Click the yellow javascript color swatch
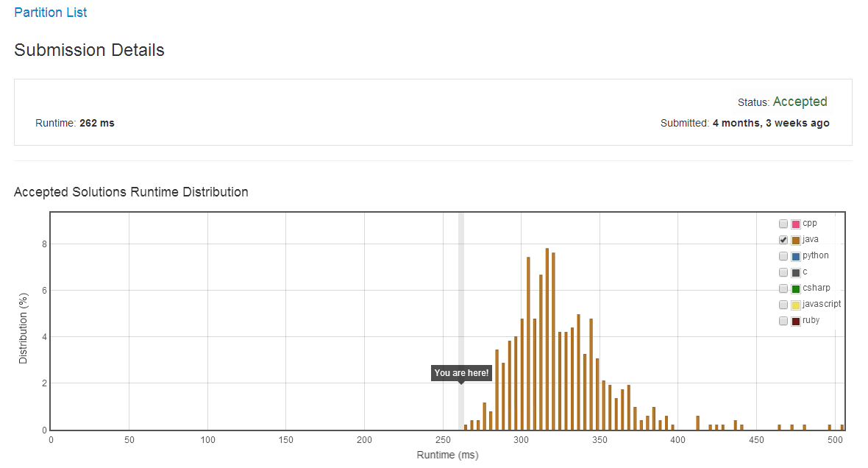This screenshot has height=468, width=868. coord(796,305)
